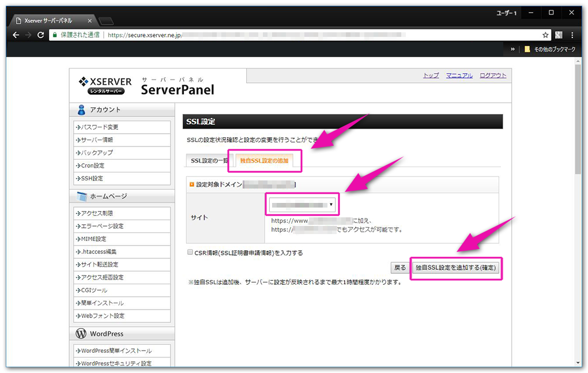
Task: Select the 独自SSL設定の追加 tab
Action: point(265,161)
